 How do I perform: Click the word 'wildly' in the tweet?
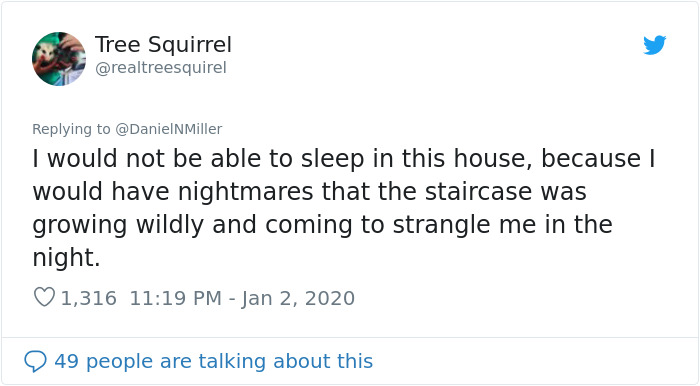pyautogui.click(x=170, y=226)
